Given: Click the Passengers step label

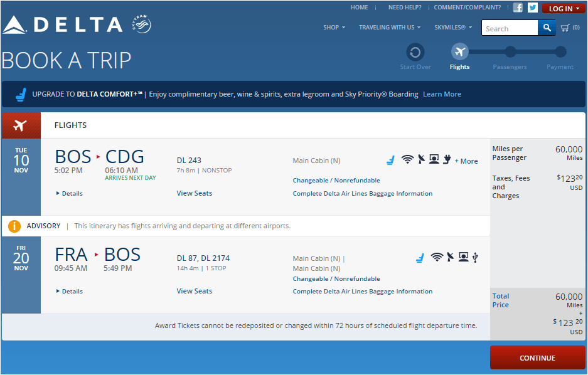Looking at the screenshot, I should [x=510, y=67].
